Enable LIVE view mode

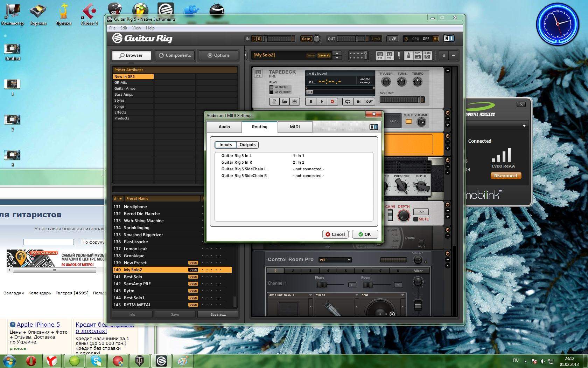[392, 39]
